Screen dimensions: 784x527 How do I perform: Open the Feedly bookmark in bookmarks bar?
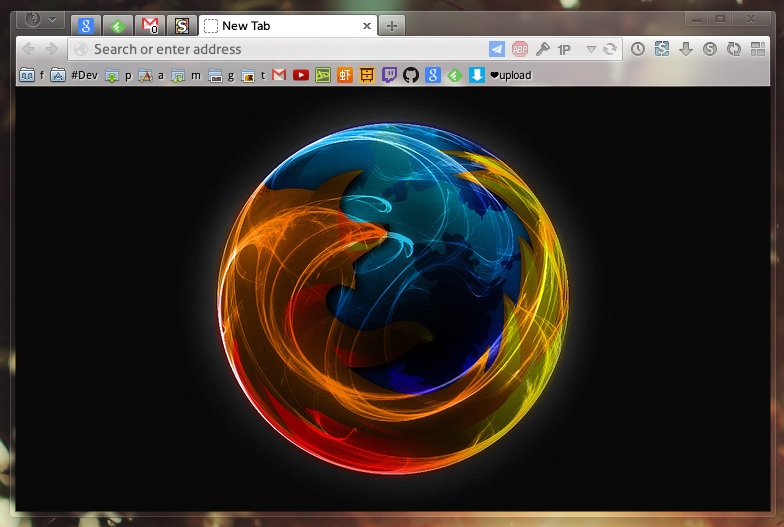(455, 76)
